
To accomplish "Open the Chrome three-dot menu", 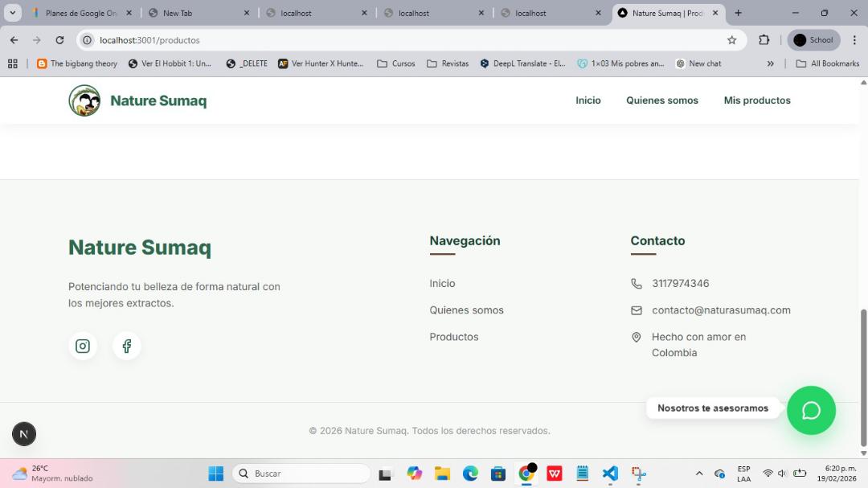I will [x=854, y=40].
